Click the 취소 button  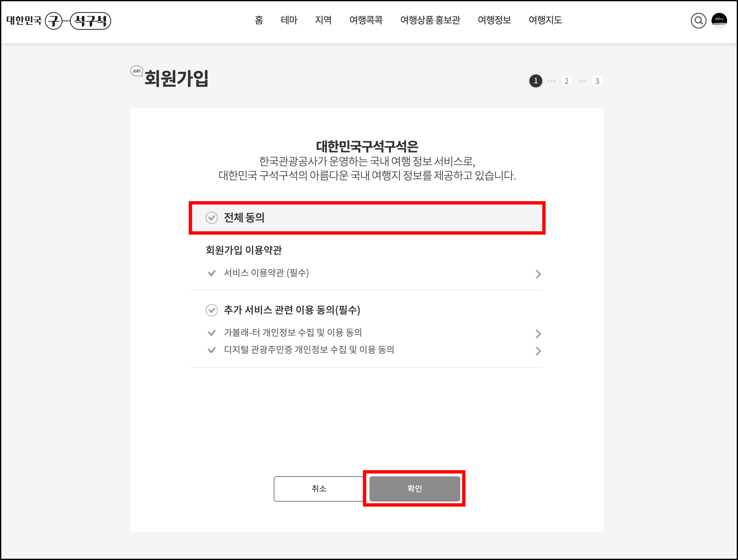coord(319,489)
